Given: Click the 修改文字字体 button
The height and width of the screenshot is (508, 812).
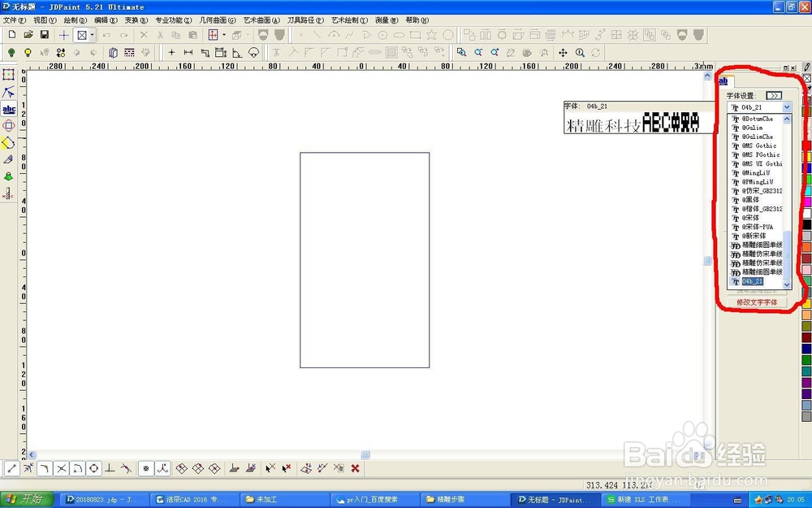Looking at the screenshot, I should click(757, 302).
